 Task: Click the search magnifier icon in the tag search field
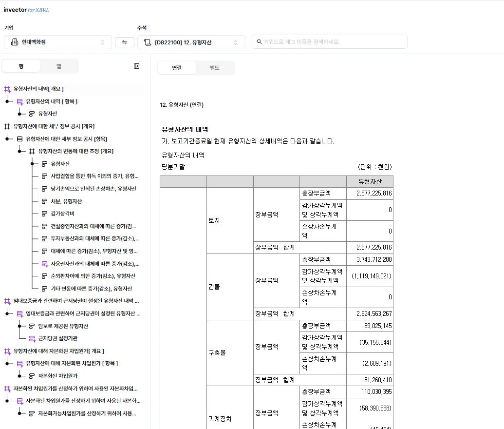pos(259,41)
